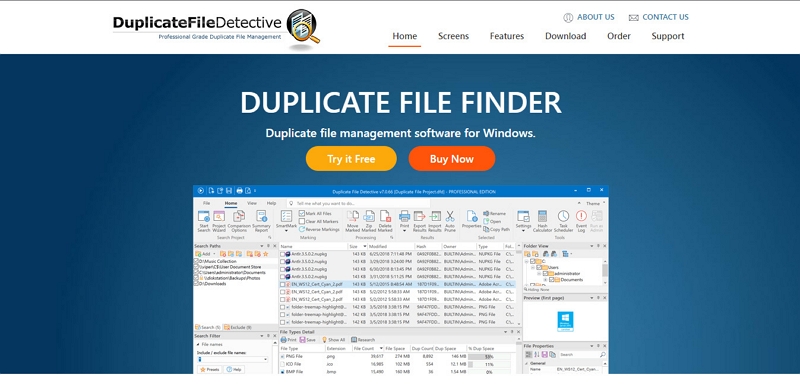Click the quick-access Save icon in title bar

(229, 191)
